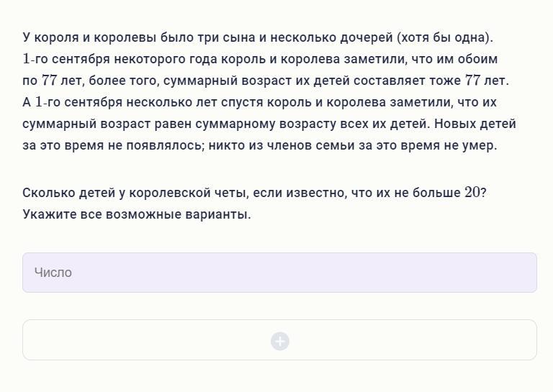Click the plus icon to add answer

point(280,341)
